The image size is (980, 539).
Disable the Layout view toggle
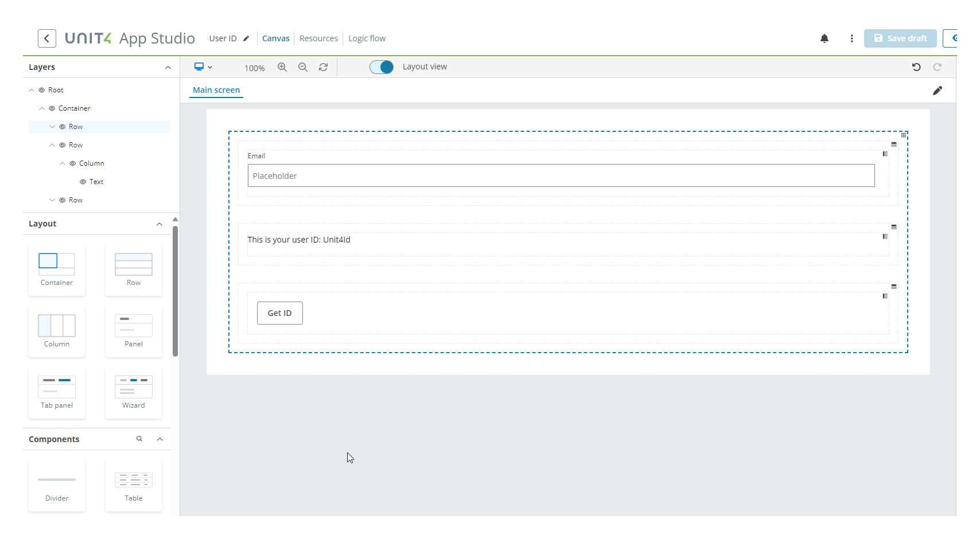381,67
